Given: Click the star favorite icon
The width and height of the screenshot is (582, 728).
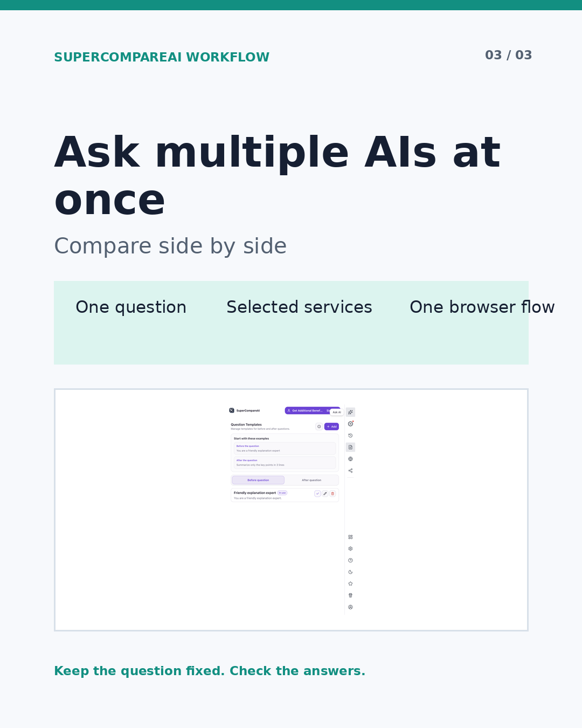Looking at the screenshot, I should coord(350,584).
